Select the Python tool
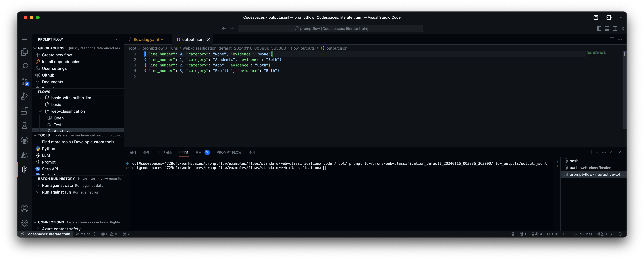Viewport: 644px width, 260px height. tap(48, 149)
